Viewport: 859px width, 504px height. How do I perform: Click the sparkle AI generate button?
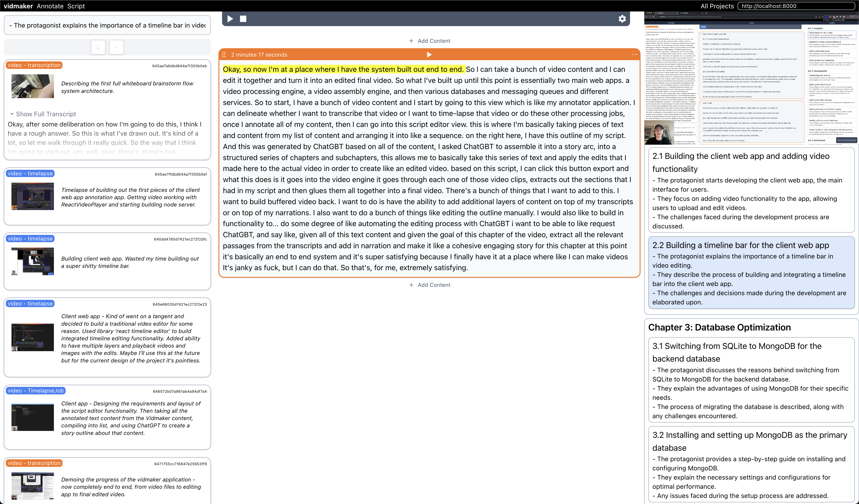coord(98,47)
